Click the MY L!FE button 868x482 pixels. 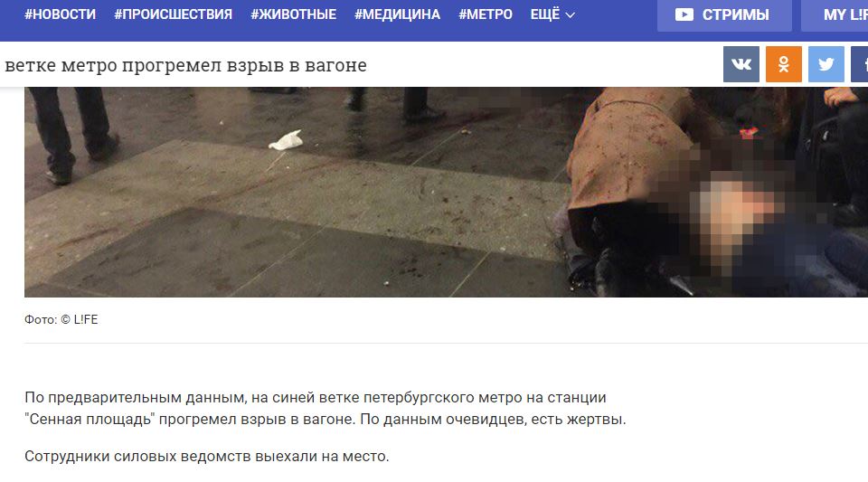[835, 15]
